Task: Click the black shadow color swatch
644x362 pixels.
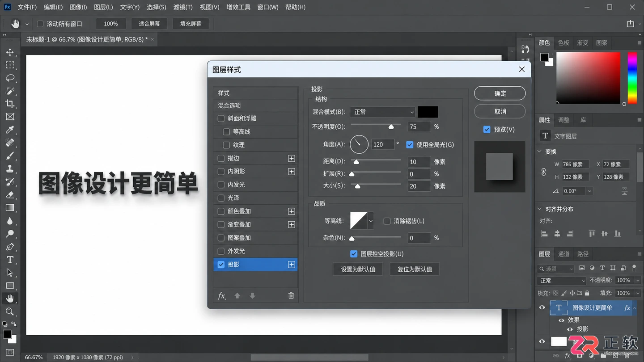Action: click(428, 112)
